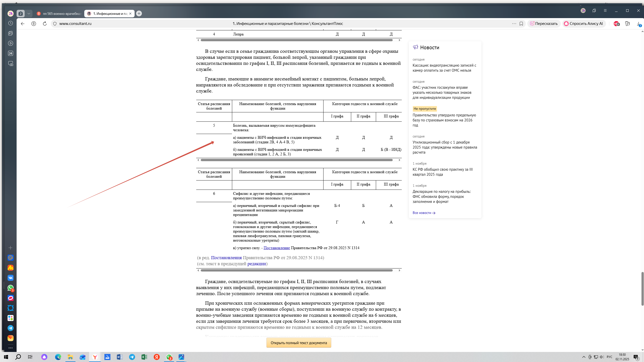The width and height of the screenshot is (644, 362).
Task: Open news 'Кассация: видеотрансляцию записей'
Action: click(x=444, y=68)
